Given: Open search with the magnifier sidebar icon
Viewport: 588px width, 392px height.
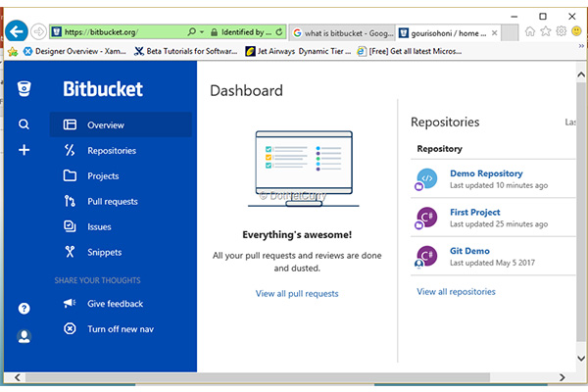Looking at the screenshot, I should [x=24, y=124].
